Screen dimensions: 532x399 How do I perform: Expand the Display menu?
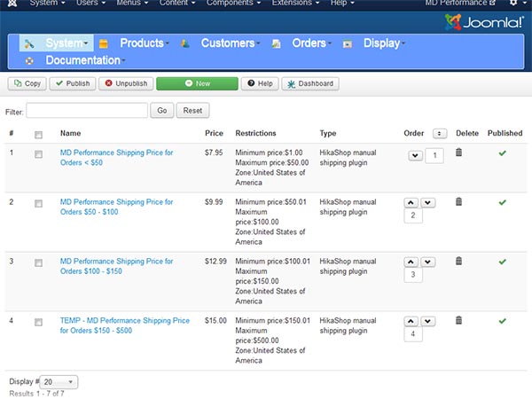[384, 43]
